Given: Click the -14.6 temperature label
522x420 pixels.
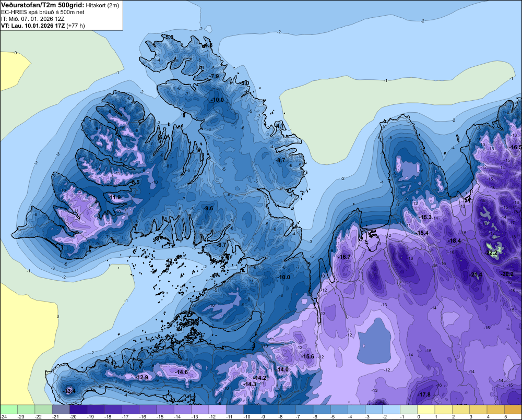Looking at the screenshot, I should click(182, 372).
